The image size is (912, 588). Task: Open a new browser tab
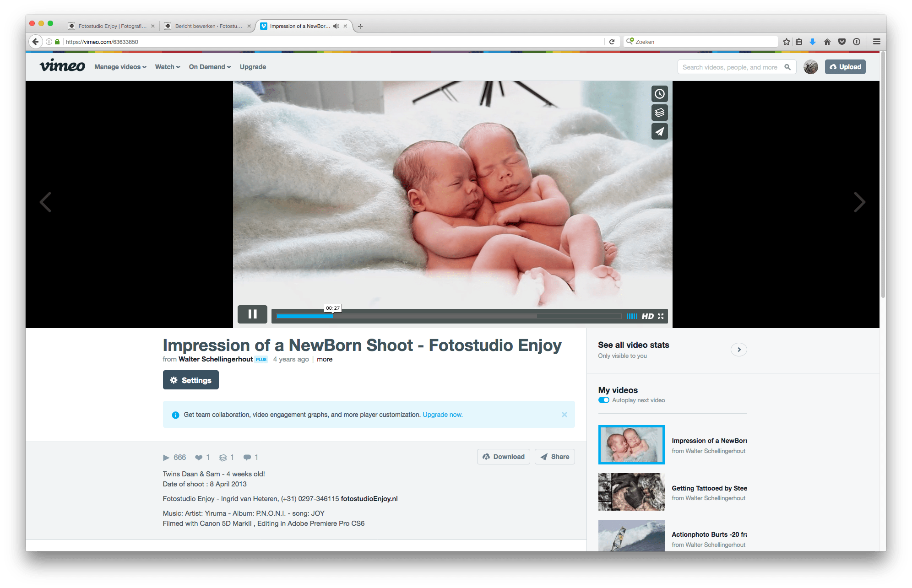[360, 27]
